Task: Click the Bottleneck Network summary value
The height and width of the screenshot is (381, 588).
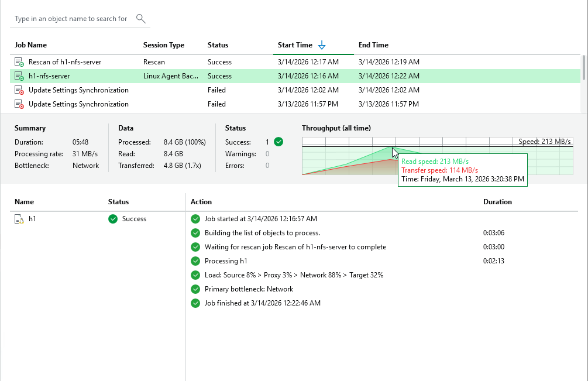Action: [x=85, y=166]
